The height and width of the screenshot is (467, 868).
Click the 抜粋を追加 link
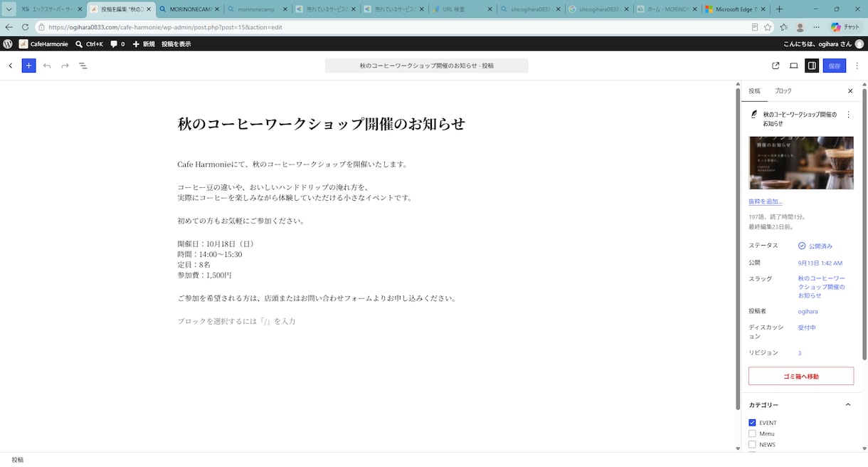pyautogui.click(x=766, y=201)
